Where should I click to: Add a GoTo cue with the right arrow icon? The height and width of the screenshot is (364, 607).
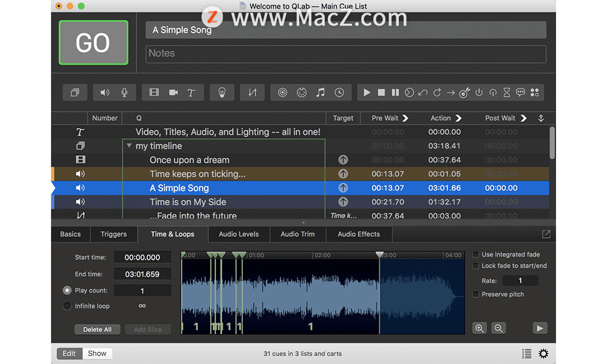coord(450,92)
